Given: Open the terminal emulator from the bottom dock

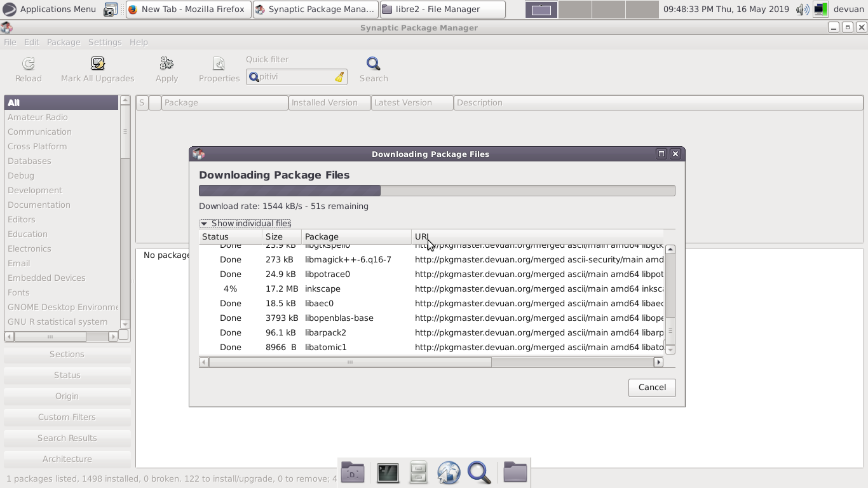Looking at the screenshot, I should (x=388, y=472).
